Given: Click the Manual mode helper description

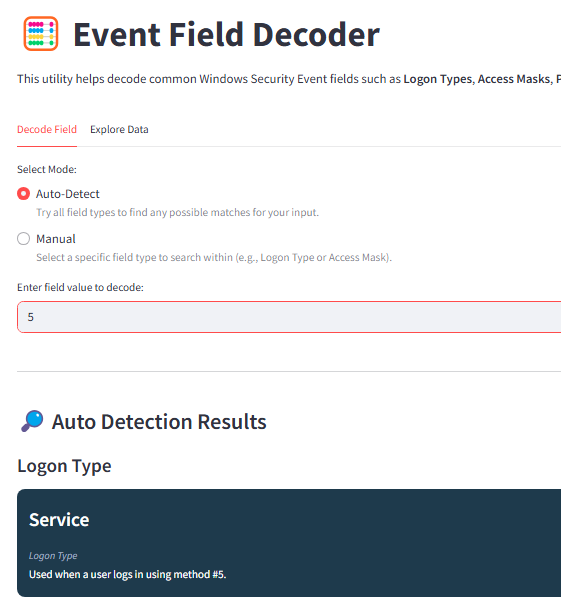Looking at the screenshot, I should (214, 257).
